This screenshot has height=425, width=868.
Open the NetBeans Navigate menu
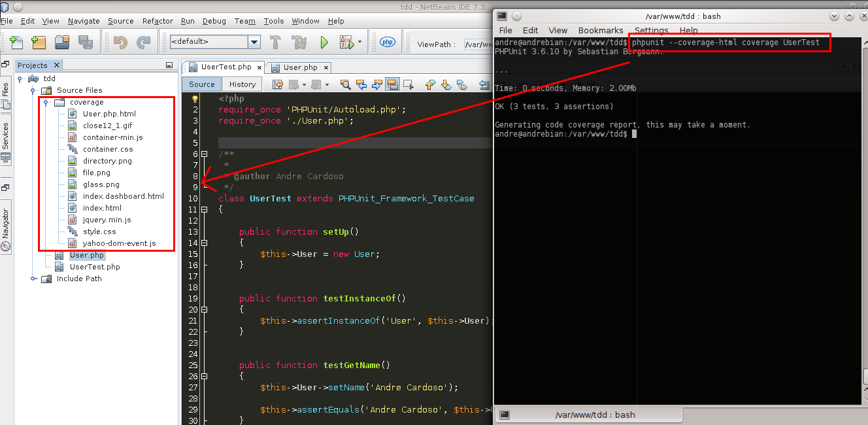click(x=84, y=21)
